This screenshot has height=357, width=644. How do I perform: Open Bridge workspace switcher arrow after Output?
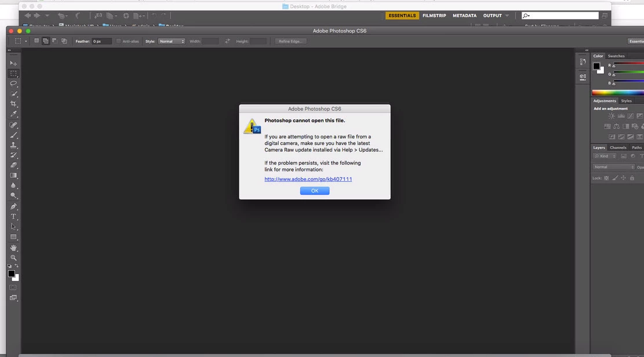pos(507,16)
